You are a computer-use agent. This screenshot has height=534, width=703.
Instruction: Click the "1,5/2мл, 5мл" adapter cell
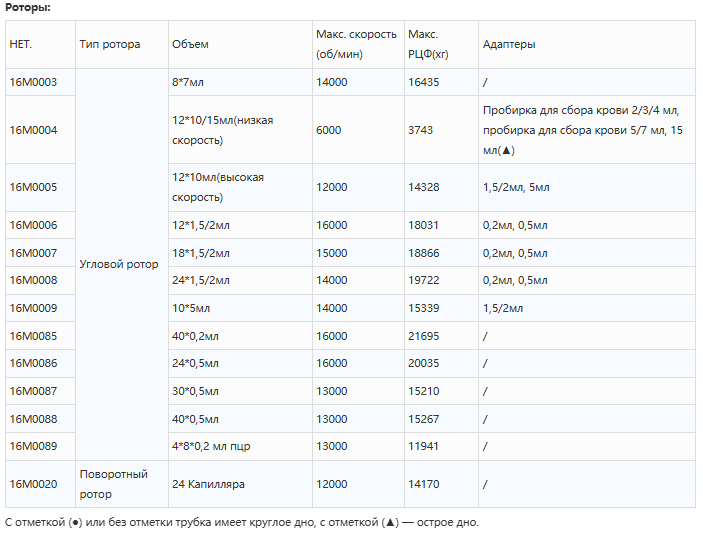[516, 187]
